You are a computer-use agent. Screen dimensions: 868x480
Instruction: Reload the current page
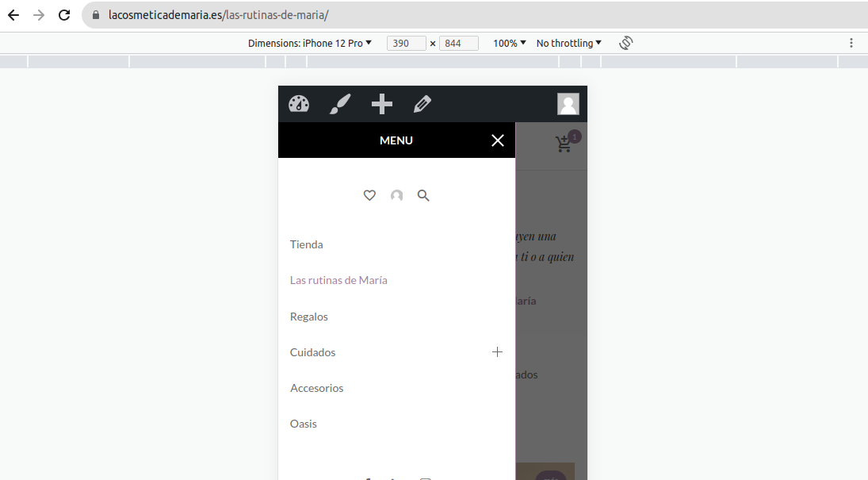coord(64,15)
